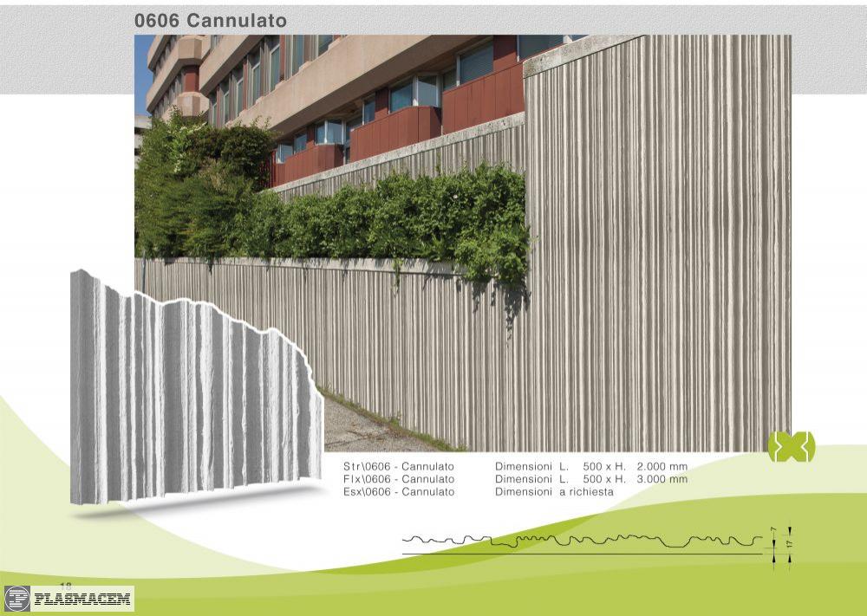Click page number 18
Screen dimensions: 867x616
66,586
